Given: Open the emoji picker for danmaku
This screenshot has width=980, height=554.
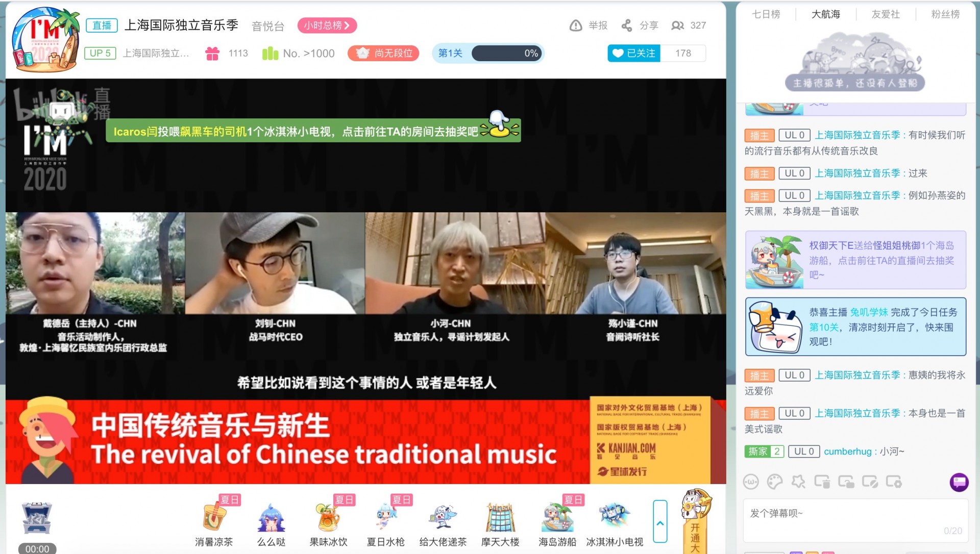Looking at the screenshot, I should (751, 482).
